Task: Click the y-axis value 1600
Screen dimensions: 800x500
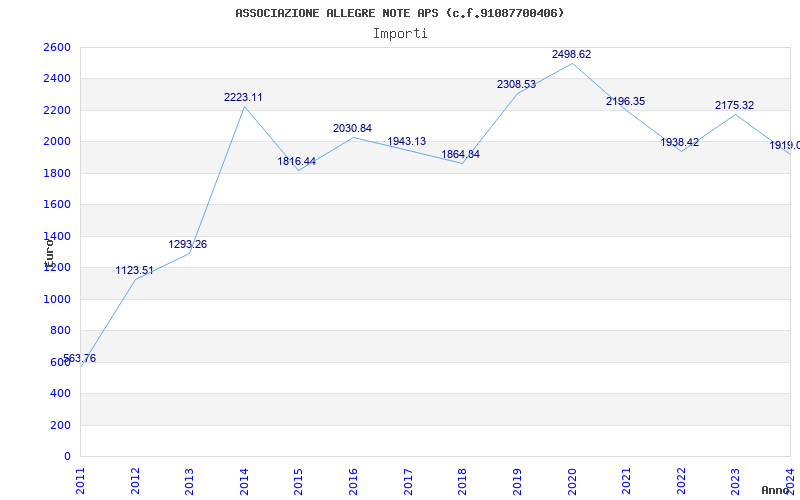Action: tap(57, 205)
